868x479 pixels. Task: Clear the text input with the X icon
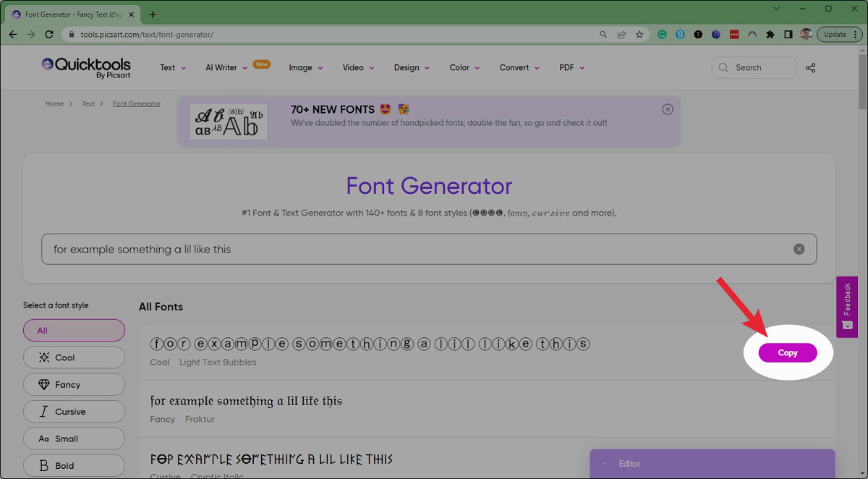click(x=799, y=249)
